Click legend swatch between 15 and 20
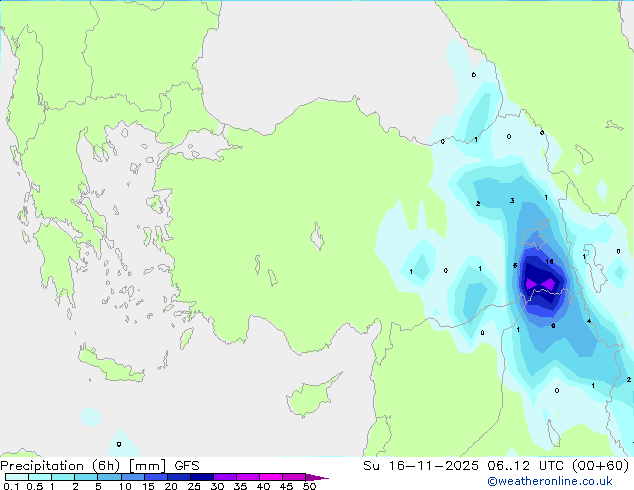634x490 pixels. point(155,477)
